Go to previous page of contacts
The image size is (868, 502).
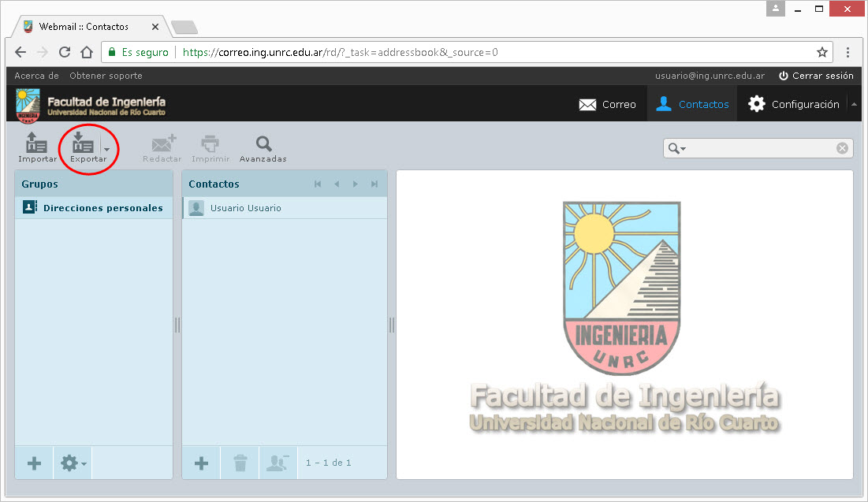click(x=337, y=184)
